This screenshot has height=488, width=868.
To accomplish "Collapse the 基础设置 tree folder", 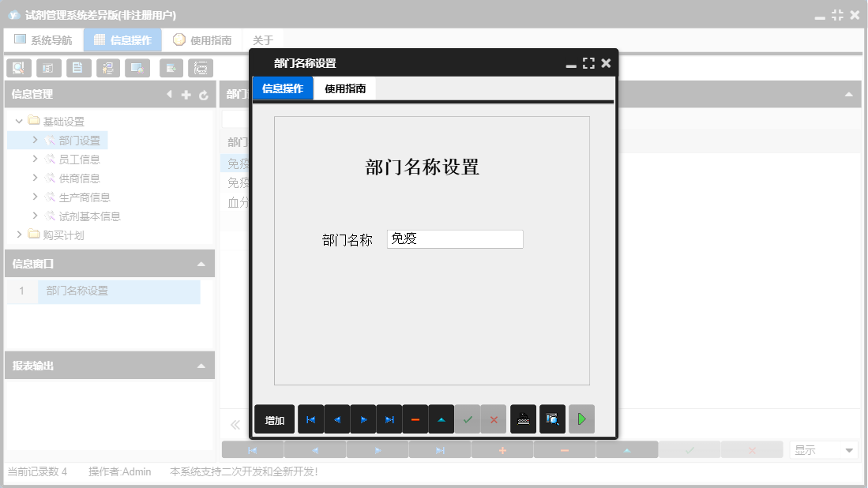I will [19, 121].
